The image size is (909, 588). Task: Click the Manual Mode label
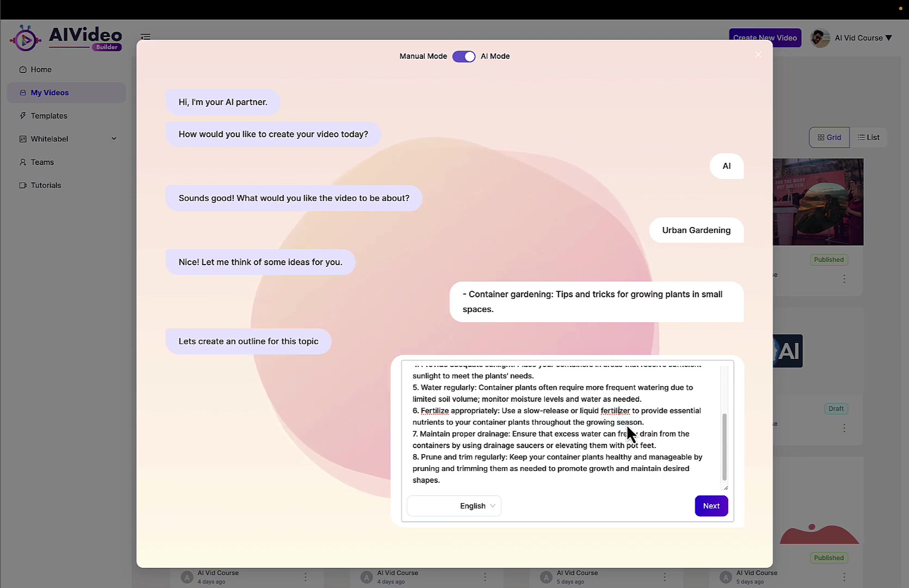click(423, 57)
